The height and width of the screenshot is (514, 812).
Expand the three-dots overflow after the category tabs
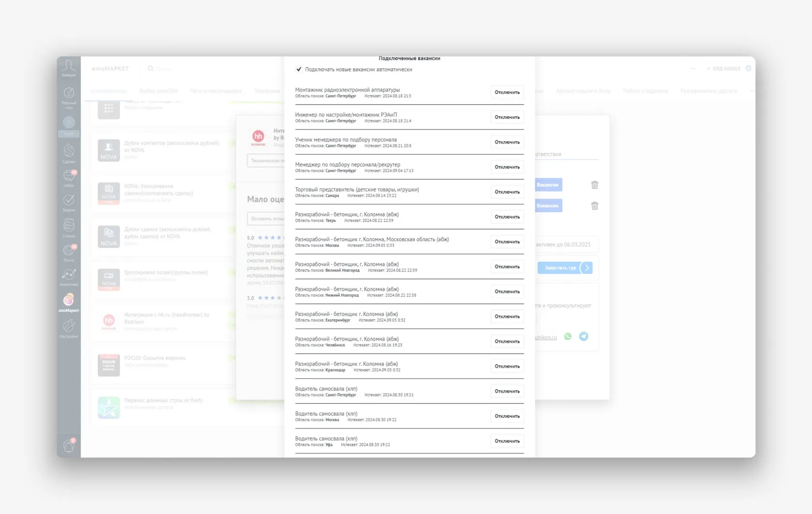point(752,91)
